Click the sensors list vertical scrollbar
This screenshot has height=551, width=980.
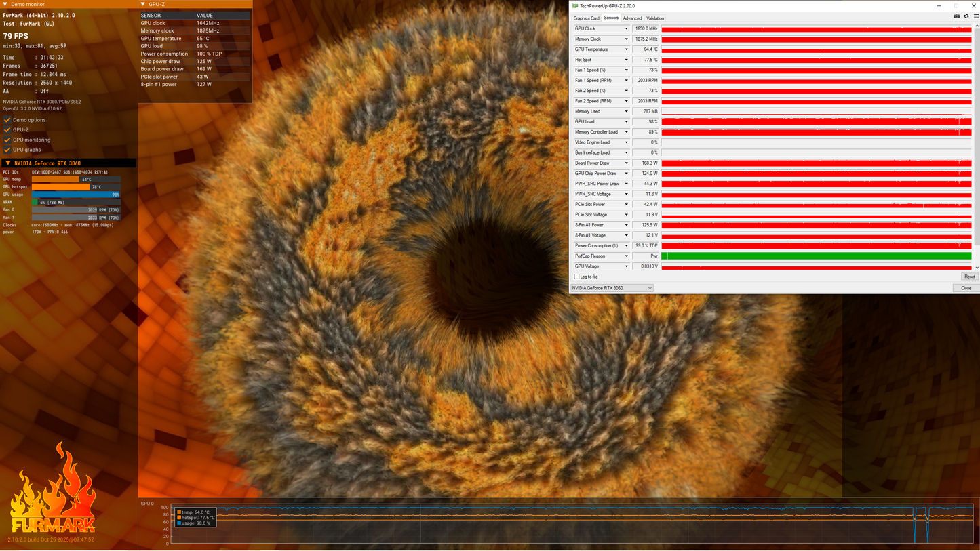click(x=977, y=136)
